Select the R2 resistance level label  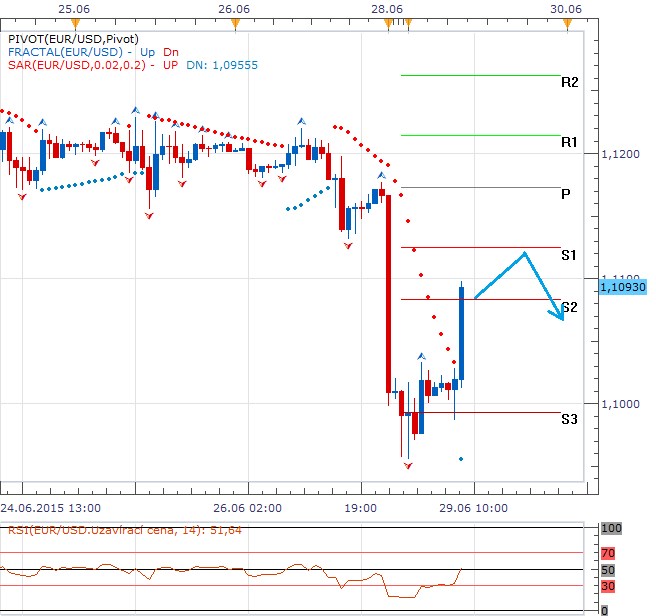[569, 82]
